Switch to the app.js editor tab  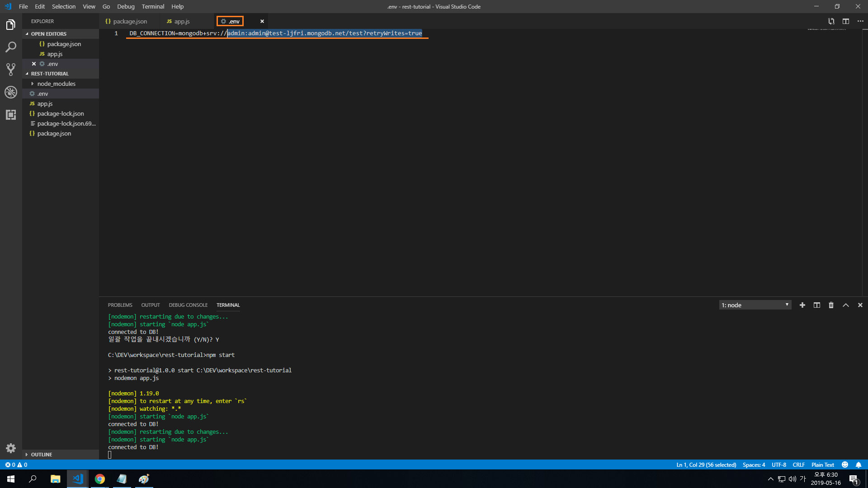coord(182,21)
